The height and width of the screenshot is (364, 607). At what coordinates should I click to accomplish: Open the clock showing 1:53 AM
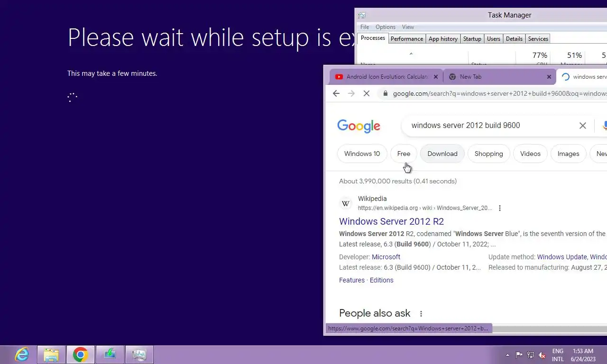pos(583,355)
